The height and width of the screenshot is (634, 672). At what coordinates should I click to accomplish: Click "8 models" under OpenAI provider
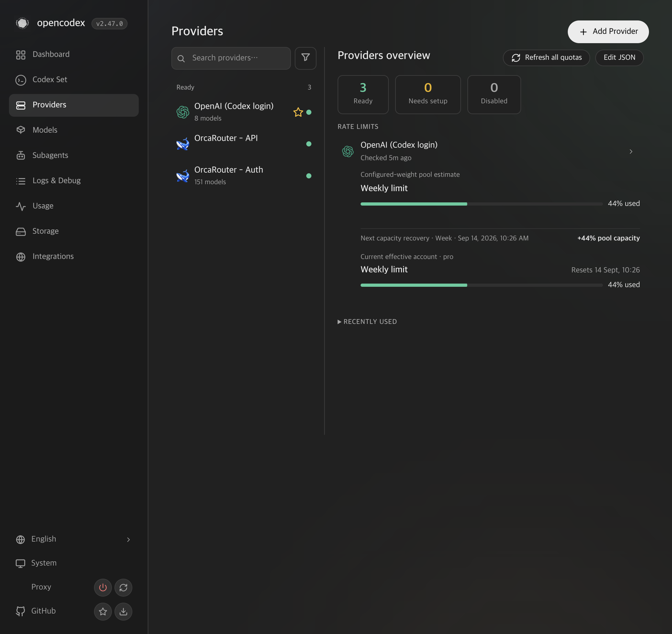tap(208, 119)
